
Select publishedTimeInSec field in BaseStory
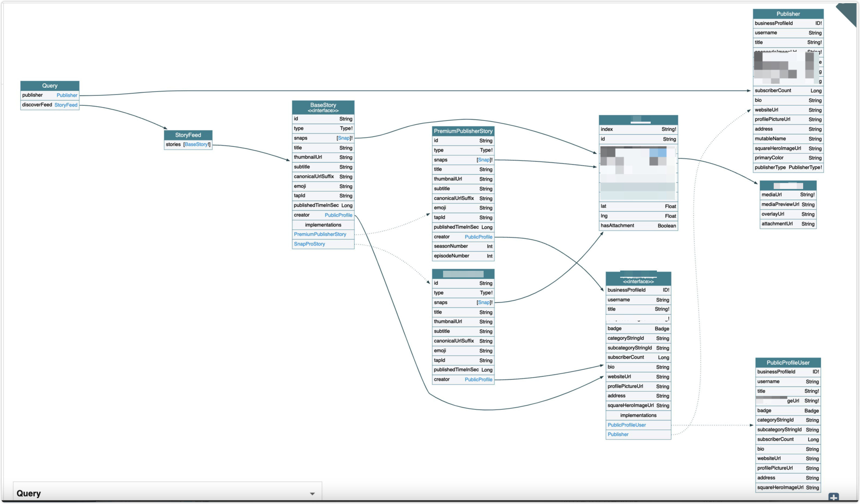coord(323,205)
